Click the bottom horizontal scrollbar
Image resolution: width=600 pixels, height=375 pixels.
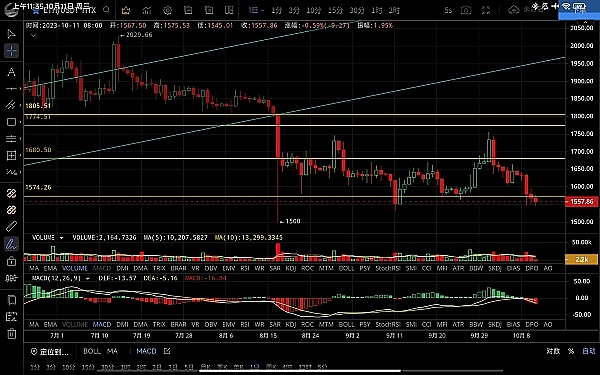click(300, 370)
